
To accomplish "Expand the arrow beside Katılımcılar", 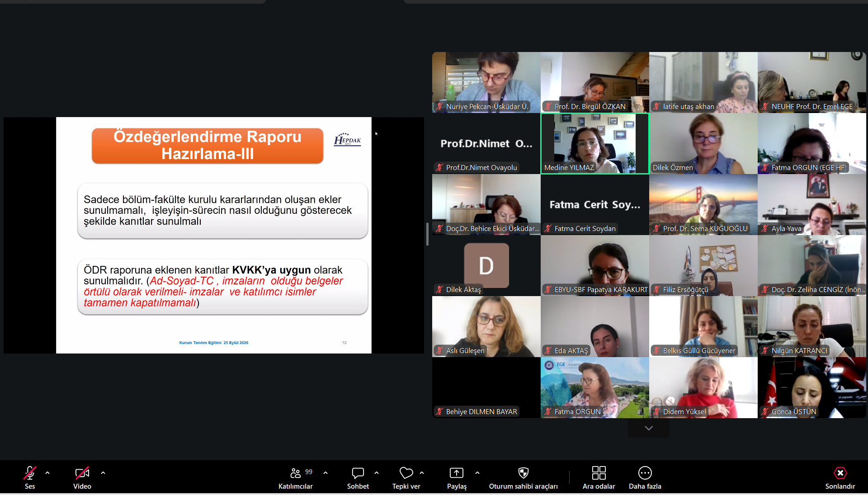I will [x=325, y=473].
